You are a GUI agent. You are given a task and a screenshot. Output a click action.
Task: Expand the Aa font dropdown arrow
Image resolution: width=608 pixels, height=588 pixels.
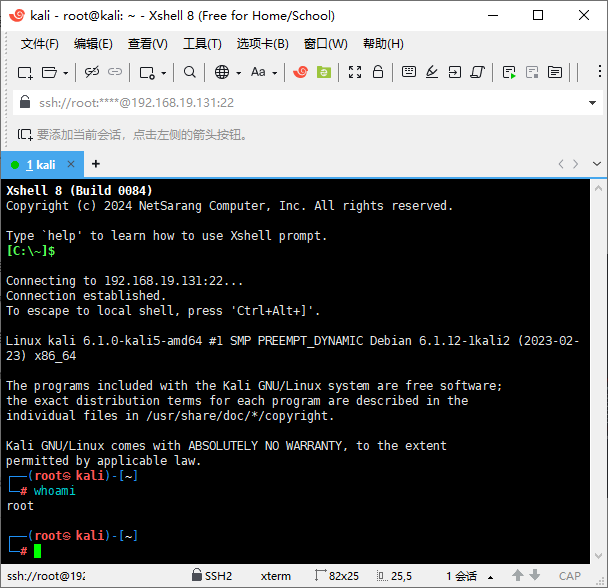[x=275, y=73]
